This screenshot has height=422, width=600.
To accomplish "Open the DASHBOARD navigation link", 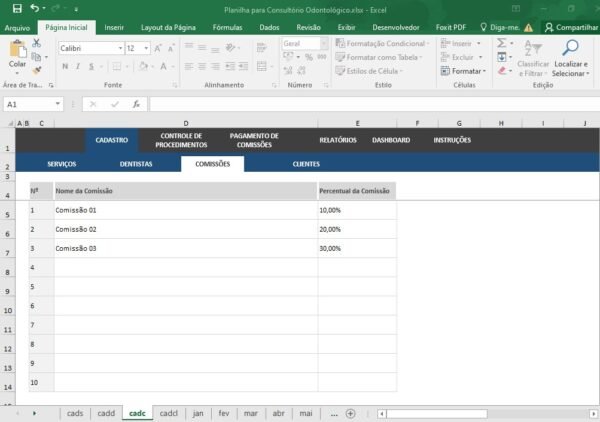I will coord(391,140).
